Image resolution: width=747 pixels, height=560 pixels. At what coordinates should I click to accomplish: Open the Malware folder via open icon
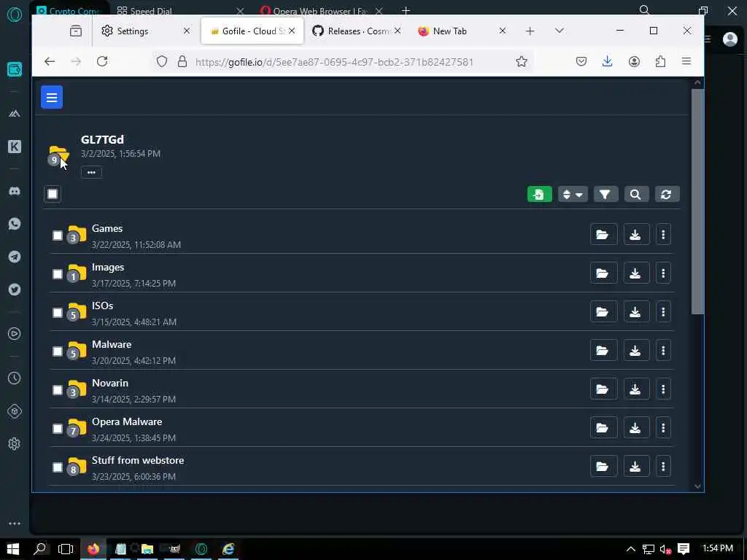(603, 350)
